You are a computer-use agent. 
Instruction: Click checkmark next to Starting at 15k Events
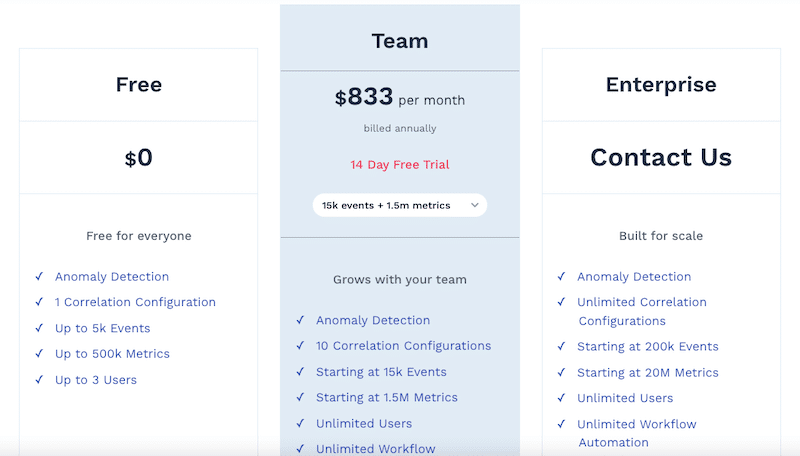click(x=300, y=372)
